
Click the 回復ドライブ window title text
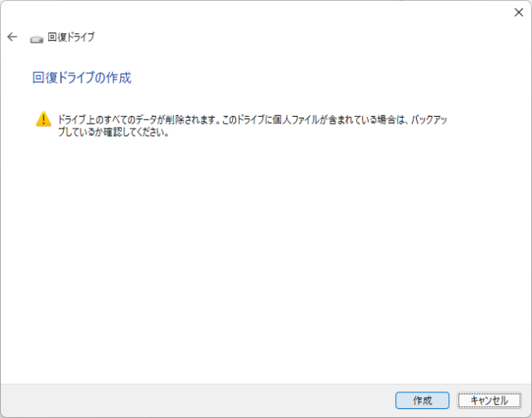[70, 37]
